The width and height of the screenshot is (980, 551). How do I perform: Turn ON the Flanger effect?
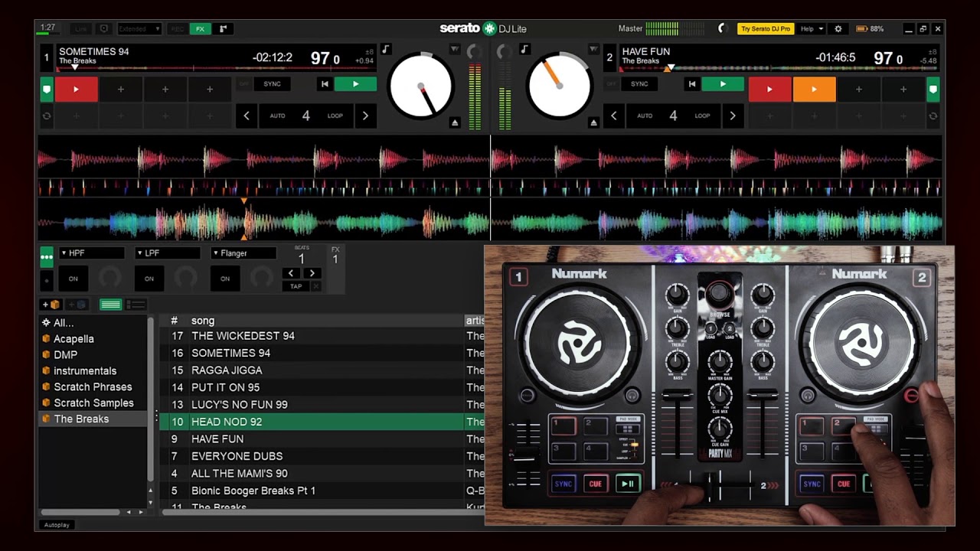225,279
